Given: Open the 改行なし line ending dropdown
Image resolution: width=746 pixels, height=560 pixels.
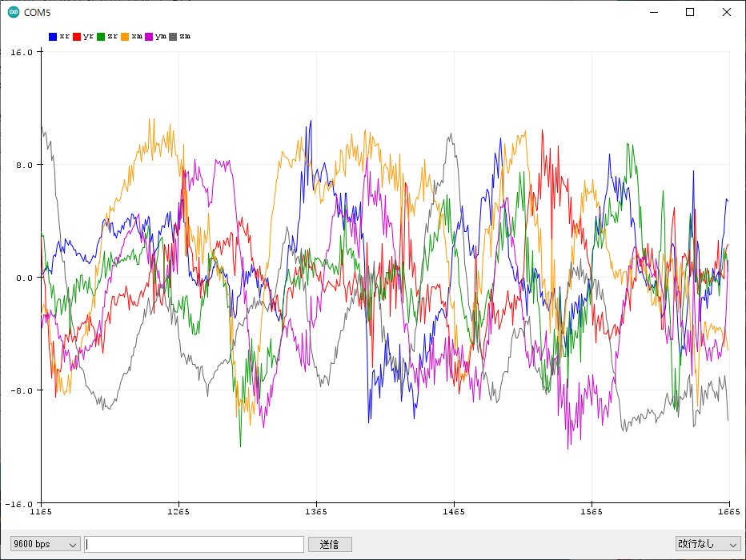Looking at the screenshot, I should pyautogui.click(x=708, y=544).
